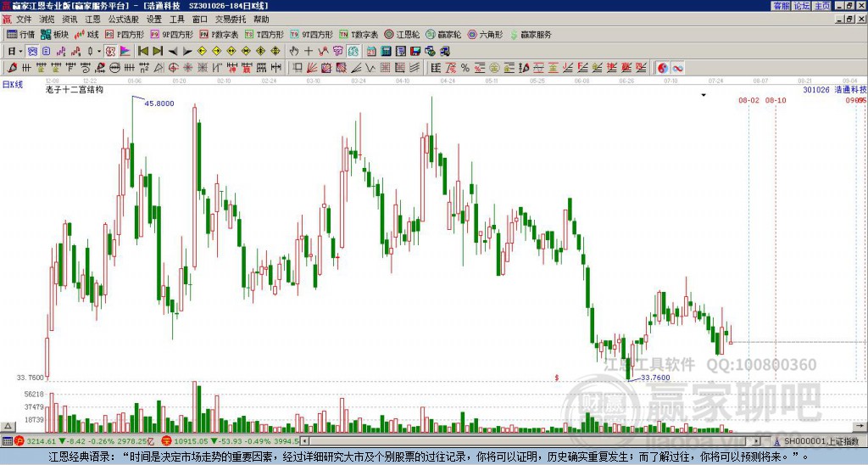
Task: Select the percent % drawing tool
Action: point(465,68)
